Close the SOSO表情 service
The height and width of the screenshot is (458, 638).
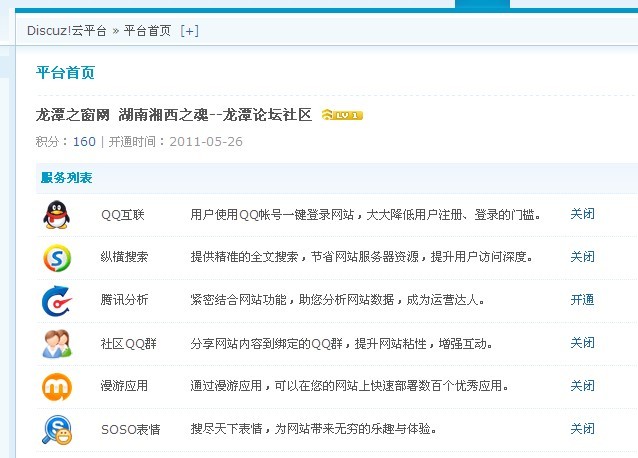coord(582,429)
